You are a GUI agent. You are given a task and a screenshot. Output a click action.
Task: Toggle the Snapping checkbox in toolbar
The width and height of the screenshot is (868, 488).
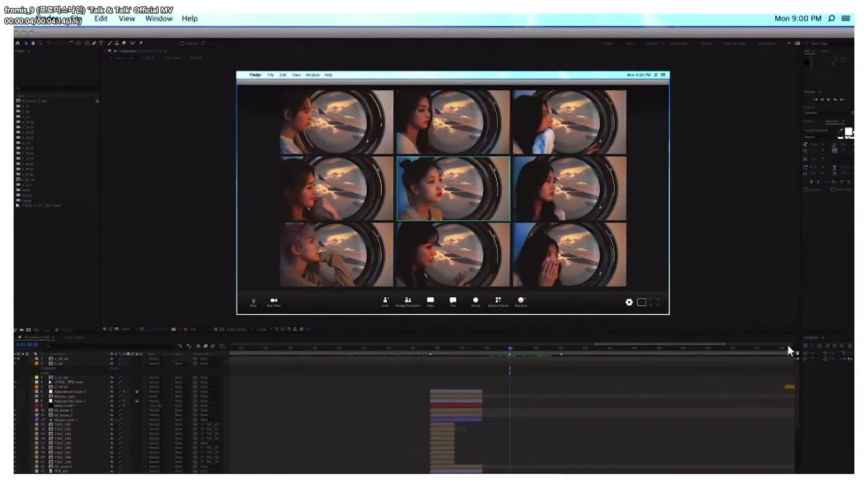click(x=182, y=43)
